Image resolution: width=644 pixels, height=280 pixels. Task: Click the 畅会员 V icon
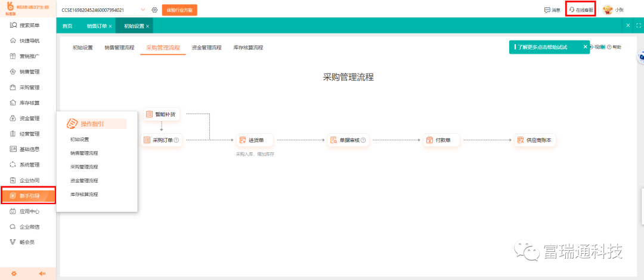point(13,242)
